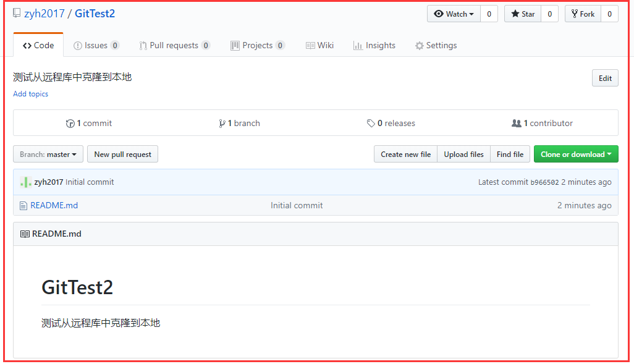The image size is (634, 364).
Task: Click the Upload files button
Action: coord(464,154)
